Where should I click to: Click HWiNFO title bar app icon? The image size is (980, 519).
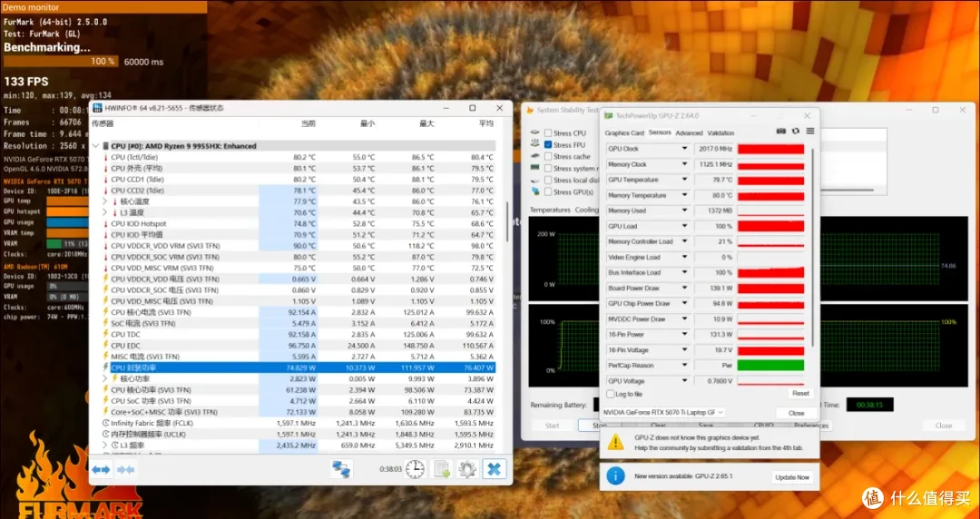[x=97, y=108]
